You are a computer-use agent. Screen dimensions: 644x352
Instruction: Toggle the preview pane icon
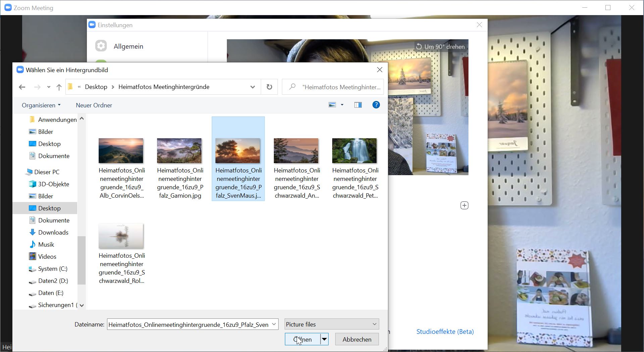pyautogui.click(x=358, y=105)
